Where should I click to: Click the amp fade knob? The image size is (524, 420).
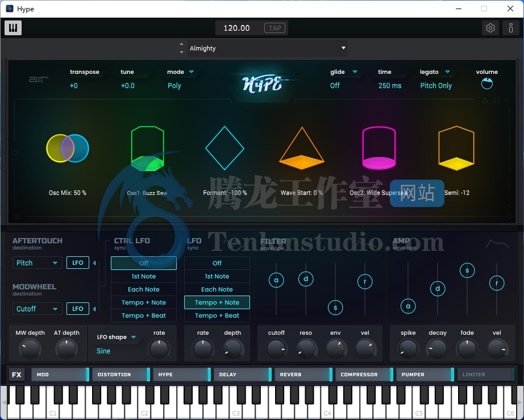[467, 348]
